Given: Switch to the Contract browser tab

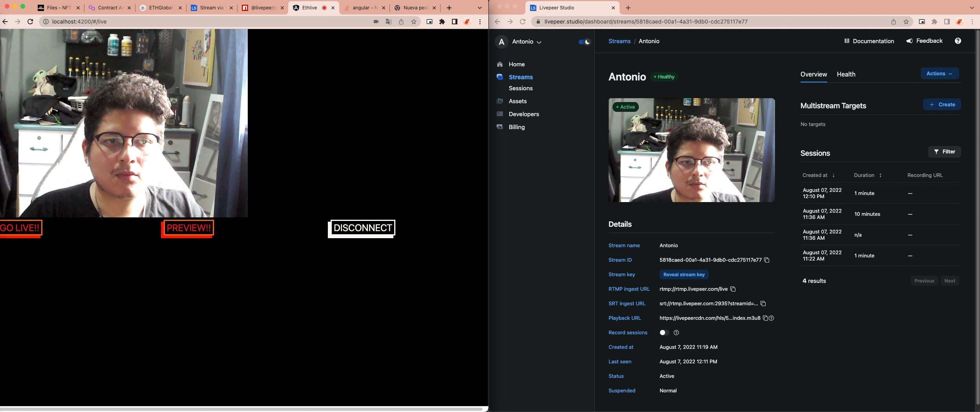Looking at the screenshot, I should 111,8.
